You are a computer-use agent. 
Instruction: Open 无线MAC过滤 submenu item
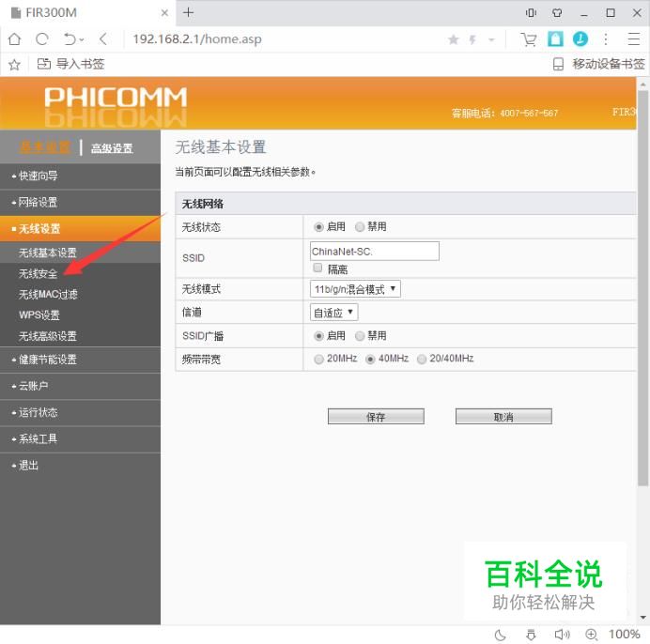[x=48, y=294]
